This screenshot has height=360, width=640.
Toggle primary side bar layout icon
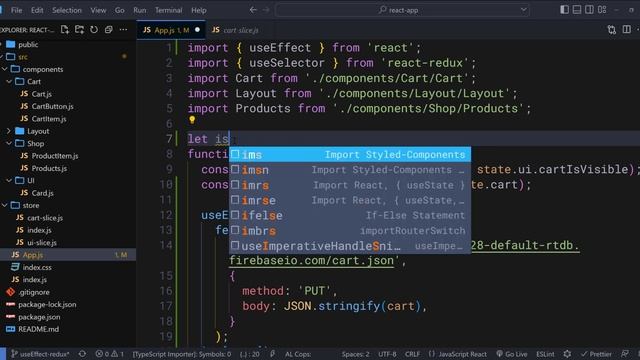tap(564, 9)
